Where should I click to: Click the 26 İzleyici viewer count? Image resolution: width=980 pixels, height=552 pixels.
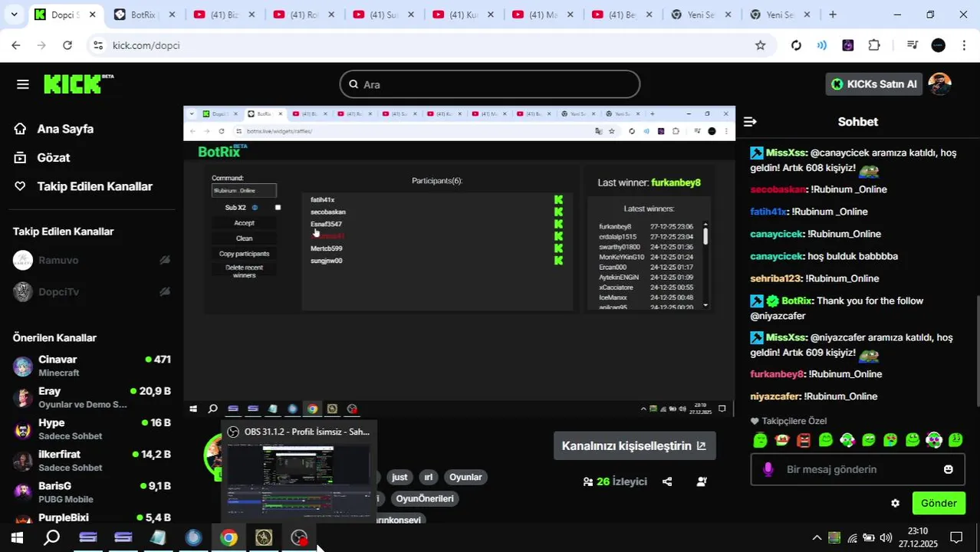[615, 481]
